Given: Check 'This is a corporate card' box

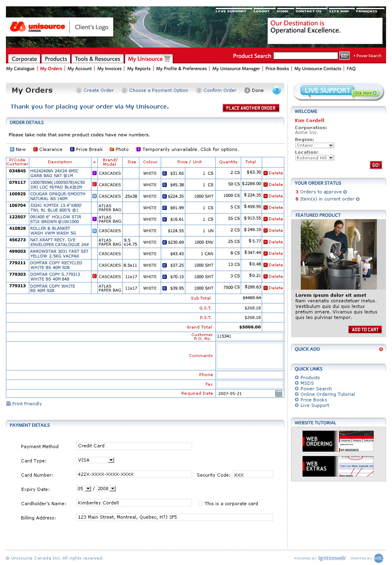Looking at the screenshot, I should click(200, 504).
